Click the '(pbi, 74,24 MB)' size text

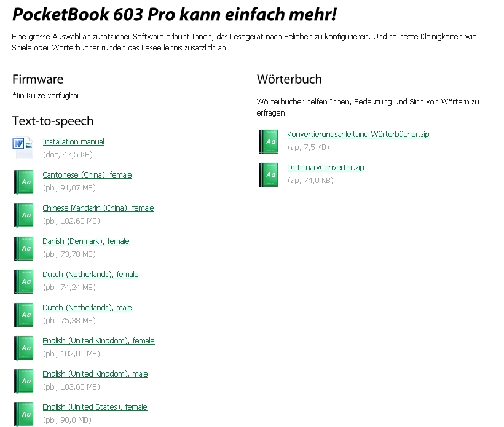(x=69, y=288)
